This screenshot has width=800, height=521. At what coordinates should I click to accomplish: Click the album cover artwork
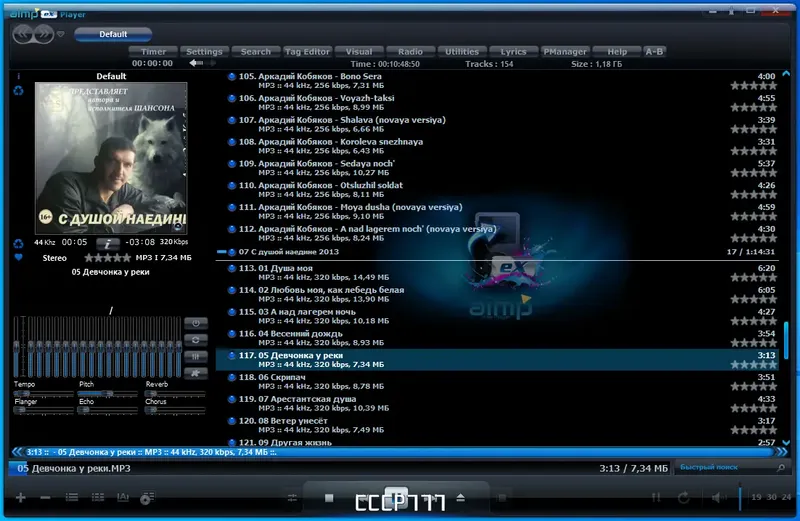(x=111, y=158)
